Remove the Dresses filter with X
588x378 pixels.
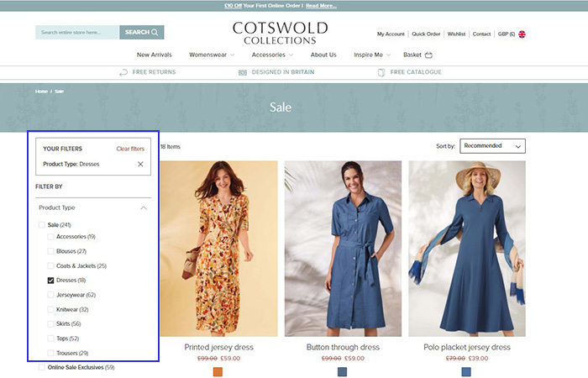click(140, 165)
